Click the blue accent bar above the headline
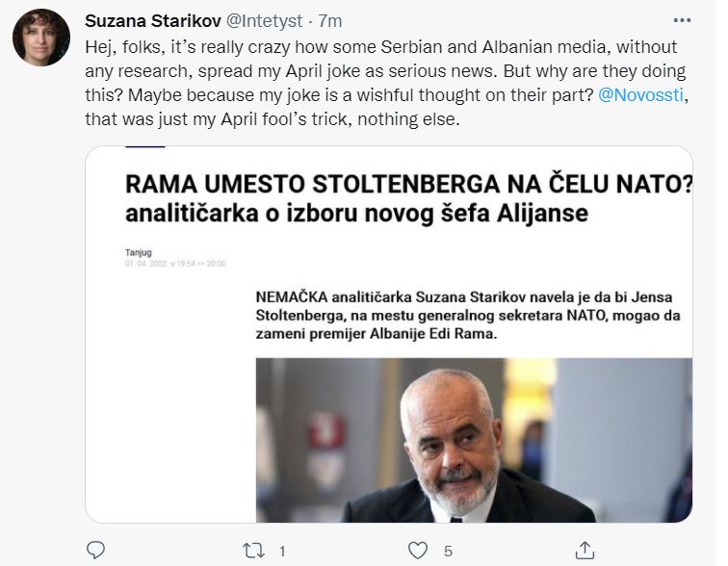Image resolution: width=728 pixels, height=566 pixels. click(x=145, y=148)
